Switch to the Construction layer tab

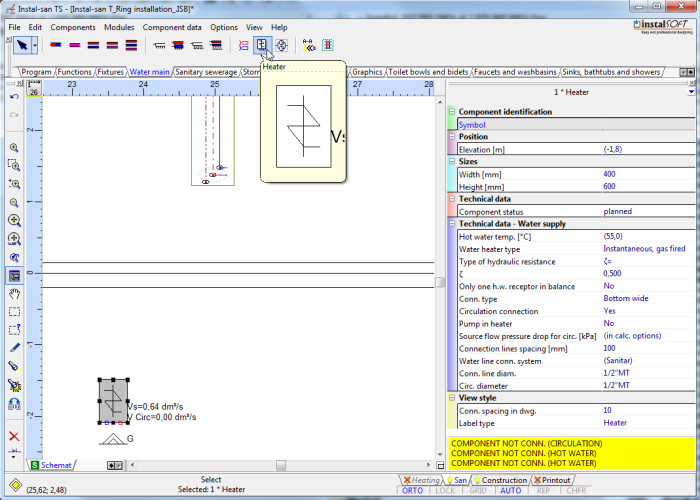click(x=500, y=480)
